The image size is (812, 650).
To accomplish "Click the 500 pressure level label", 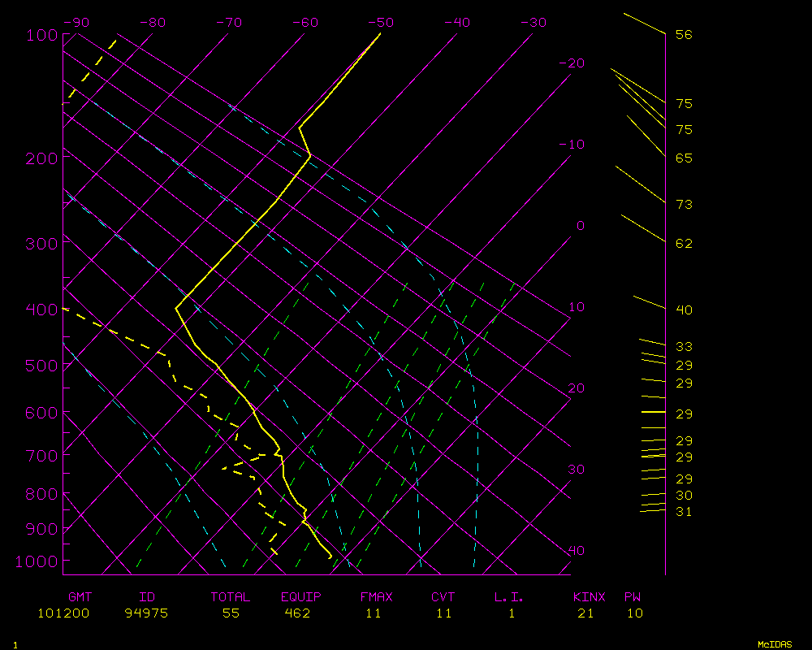I will (x=41, y=366).
